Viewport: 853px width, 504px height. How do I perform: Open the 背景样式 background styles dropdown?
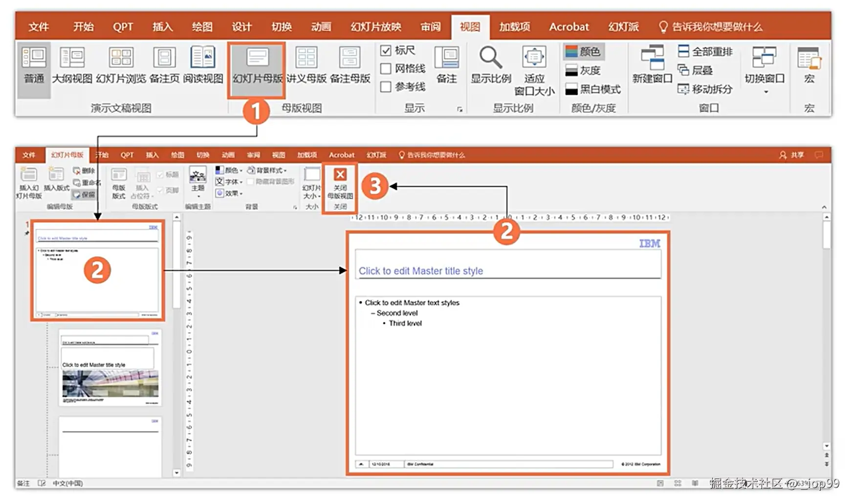click(267, 170)
